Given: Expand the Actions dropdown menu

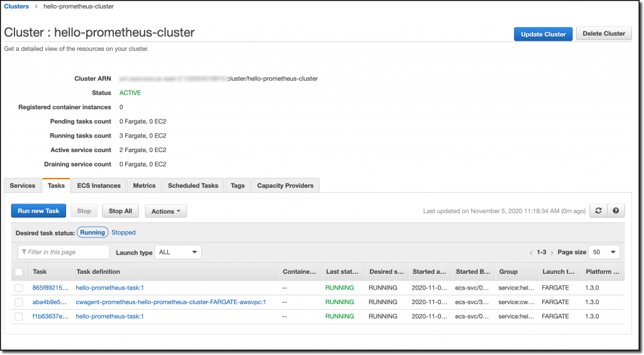Looking at the screenshot, I should (x=165, y=211).
